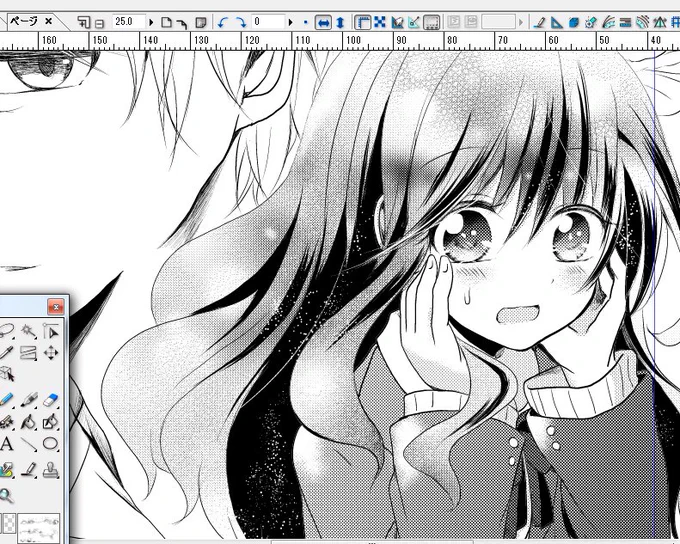
Task: Select the Lasso selection tool
Action: (6, 331)
